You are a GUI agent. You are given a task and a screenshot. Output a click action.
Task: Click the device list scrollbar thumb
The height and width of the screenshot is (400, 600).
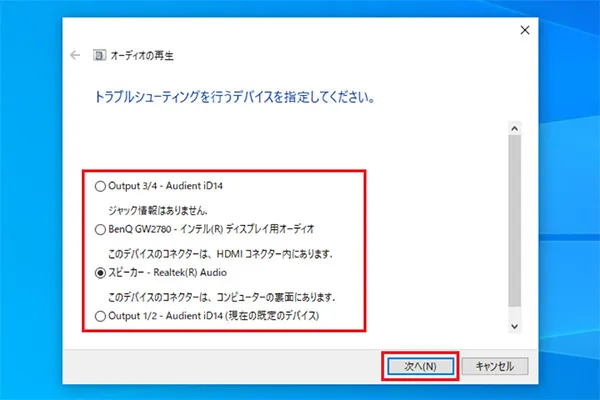click(514, 220)
